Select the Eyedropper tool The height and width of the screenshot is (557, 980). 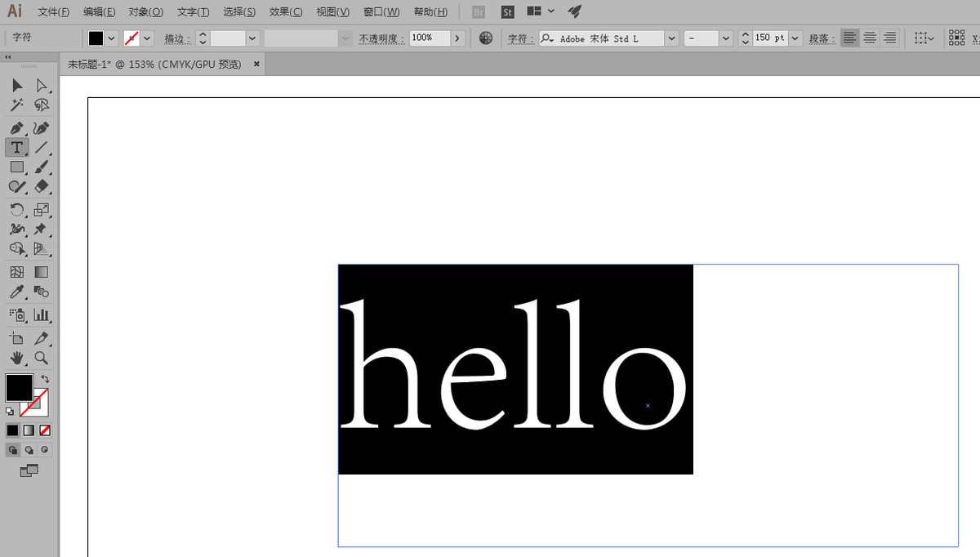pos(17,292)
